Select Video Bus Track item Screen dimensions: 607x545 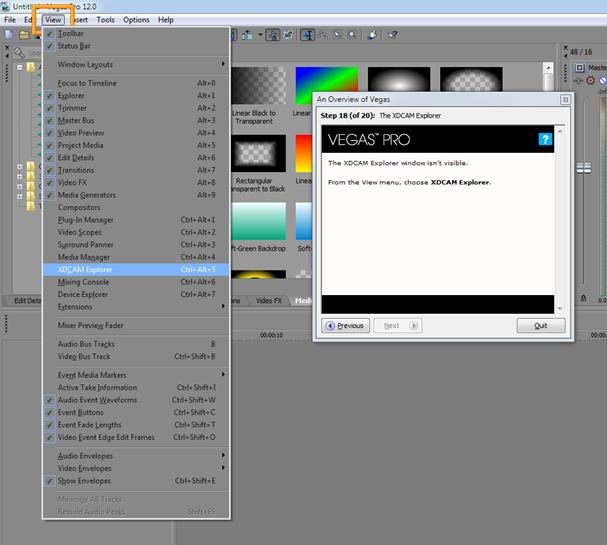pyautogui.click(x=135, y=356)
